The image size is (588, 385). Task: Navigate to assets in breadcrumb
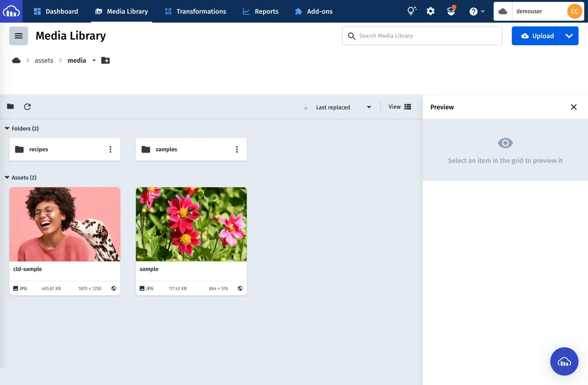(44, 60)
